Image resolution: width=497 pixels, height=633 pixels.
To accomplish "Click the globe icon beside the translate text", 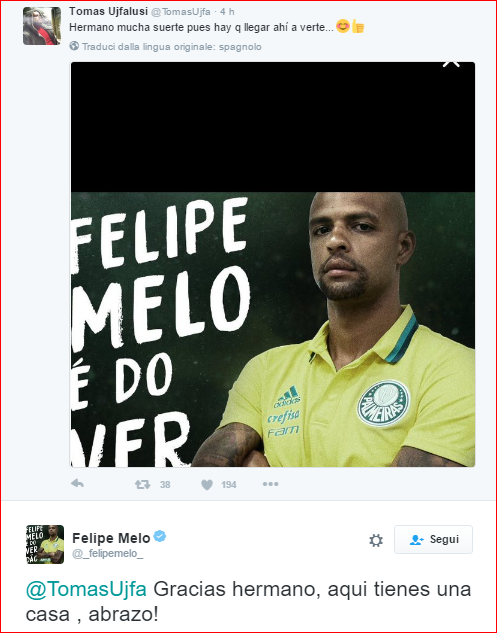I will (74, 46).
